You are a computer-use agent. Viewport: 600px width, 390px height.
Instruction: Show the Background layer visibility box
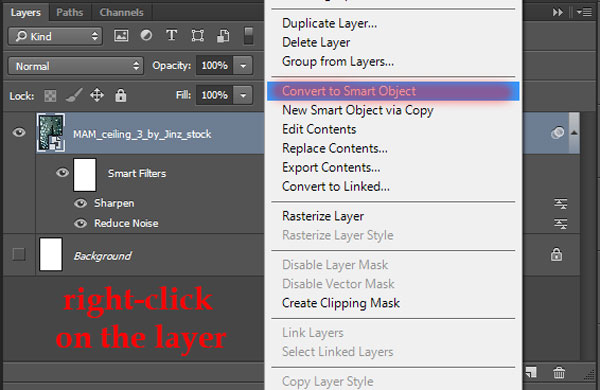pyautogui.click(x=19, y=254)
